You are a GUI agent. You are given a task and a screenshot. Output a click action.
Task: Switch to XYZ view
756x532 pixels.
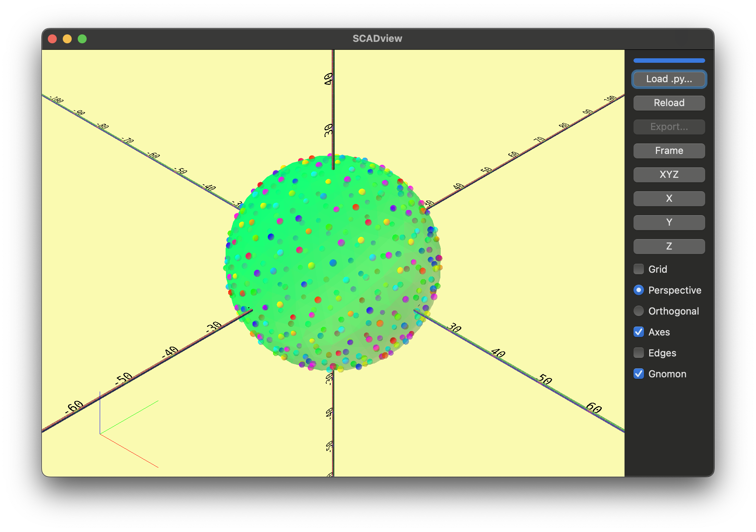point(669,174)
